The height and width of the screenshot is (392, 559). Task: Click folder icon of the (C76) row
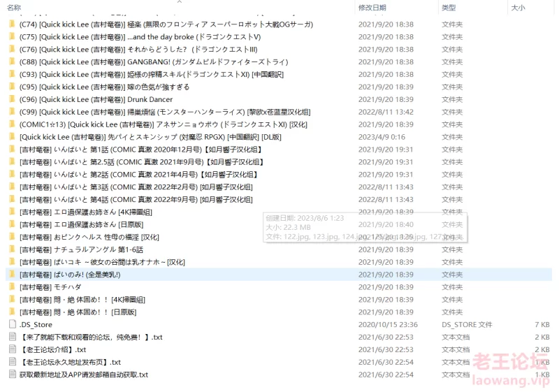(12, 49)
